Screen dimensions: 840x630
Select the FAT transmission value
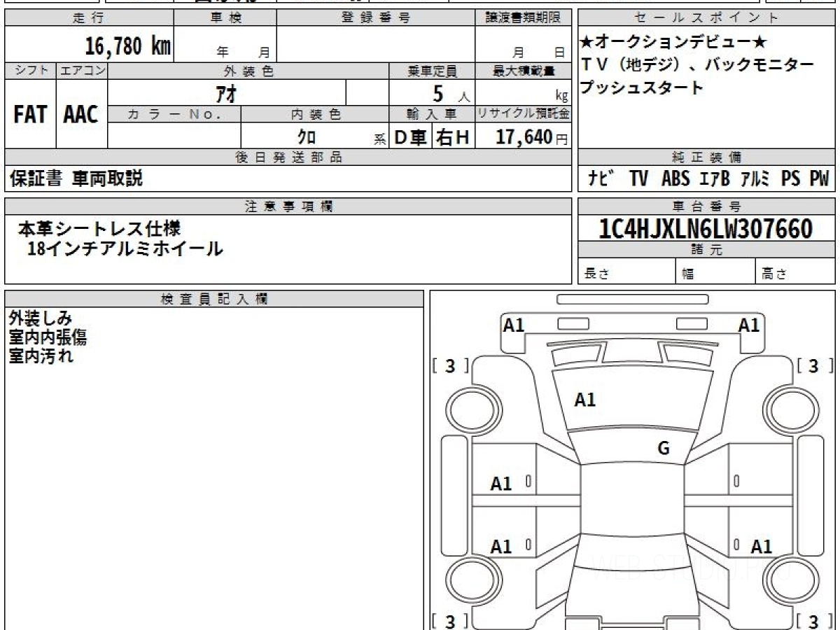30,115
